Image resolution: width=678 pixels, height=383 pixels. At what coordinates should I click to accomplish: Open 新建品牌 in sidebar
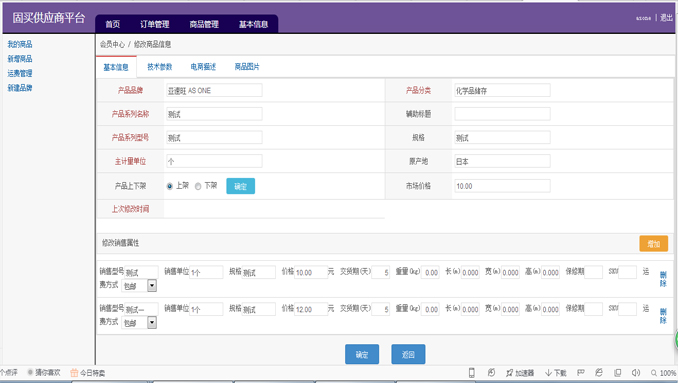19,88
